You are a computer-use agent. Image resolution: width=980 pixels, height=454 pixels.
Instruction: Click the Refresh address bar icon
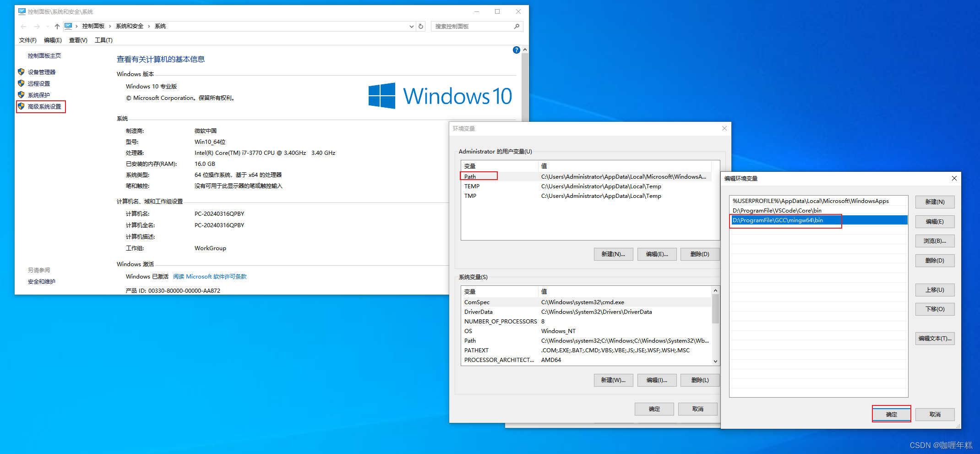tap(421, 27)
